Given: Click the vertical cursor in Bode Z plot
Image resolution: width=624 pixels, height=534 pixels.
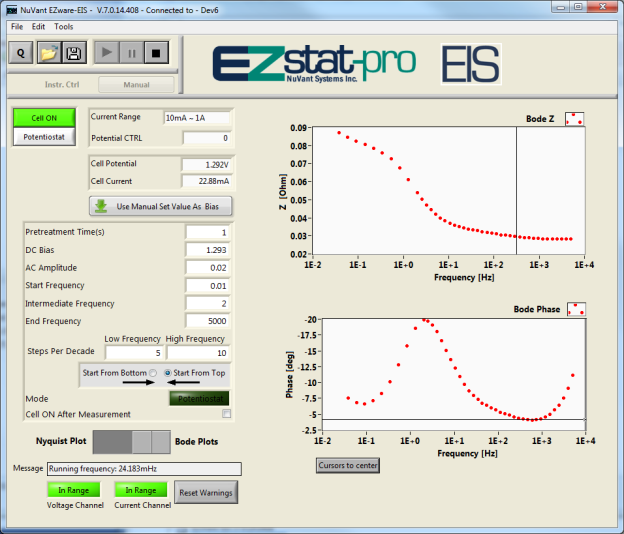Looking at the screenshot, I should pyautogui.click(x=516, y=191).
